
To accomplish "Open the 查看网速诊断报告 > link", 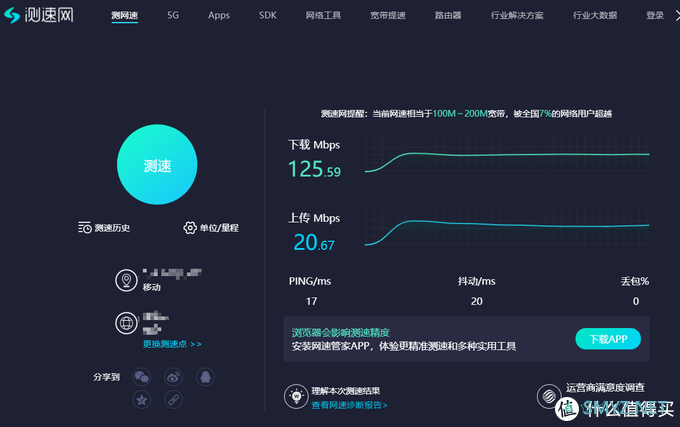I will pos(350,405).
